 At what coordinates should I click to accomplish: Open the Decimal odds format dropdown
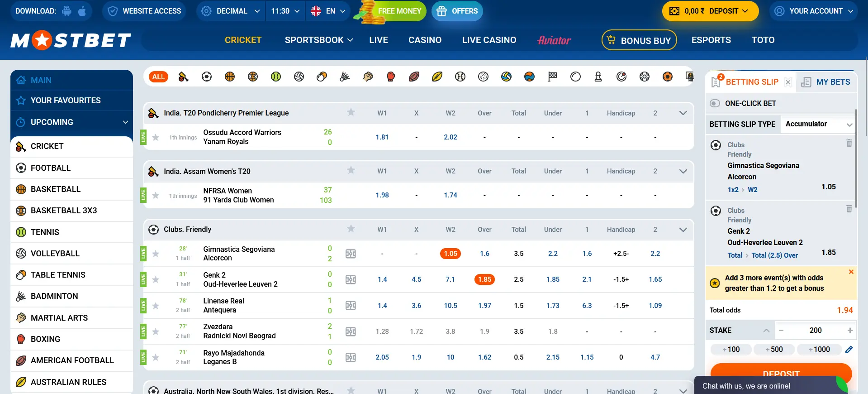point(231,11)
